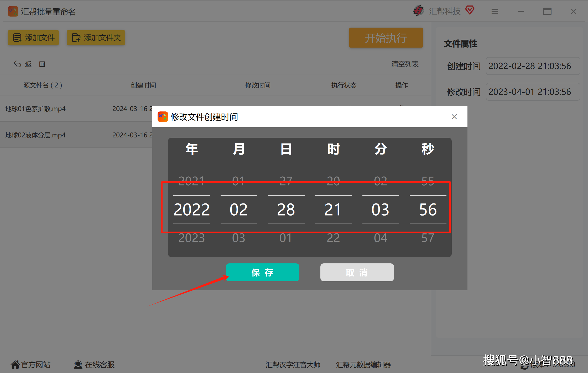Click the red diamond VIP icon
Viewport: 588px width, 373px height.
point(470,10)
